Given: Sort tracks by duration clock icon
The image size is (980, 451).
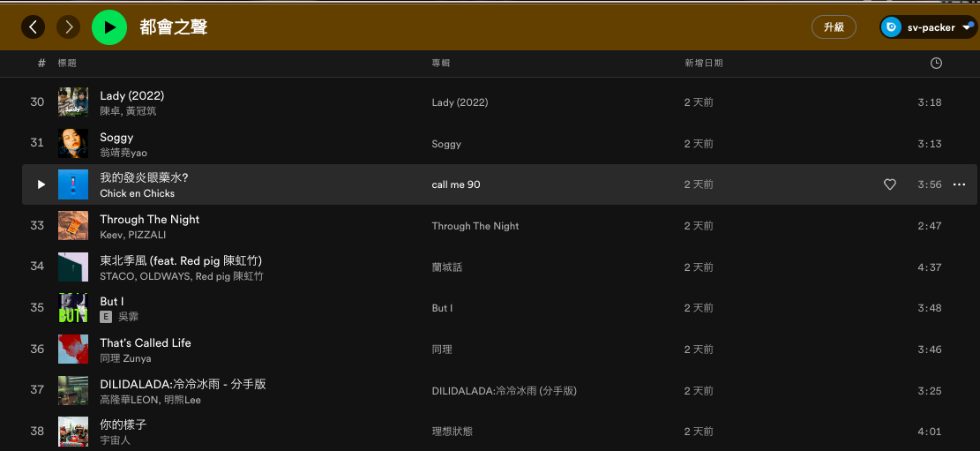Looking at the screenshot, I should click(936, 64).
